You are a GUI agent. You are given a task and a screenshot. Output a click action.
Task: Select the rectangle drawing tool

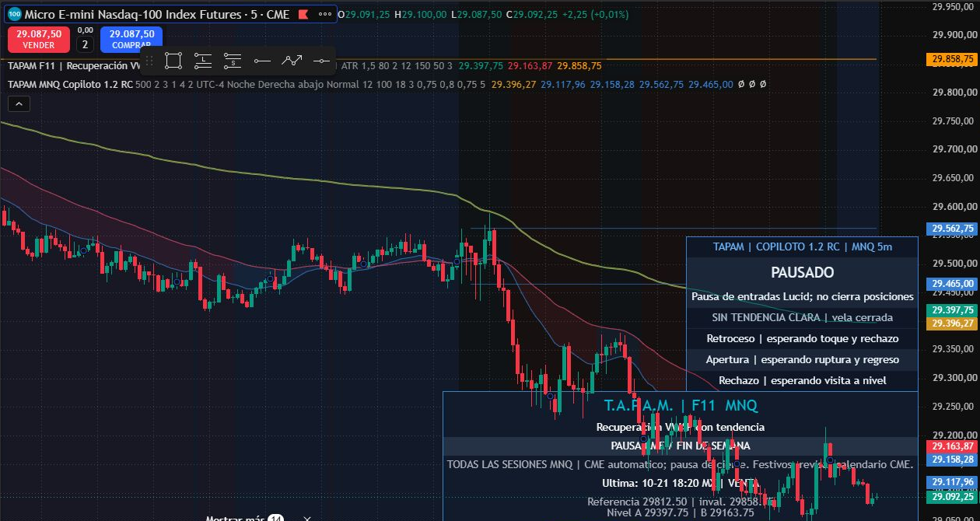click(173, 60)
